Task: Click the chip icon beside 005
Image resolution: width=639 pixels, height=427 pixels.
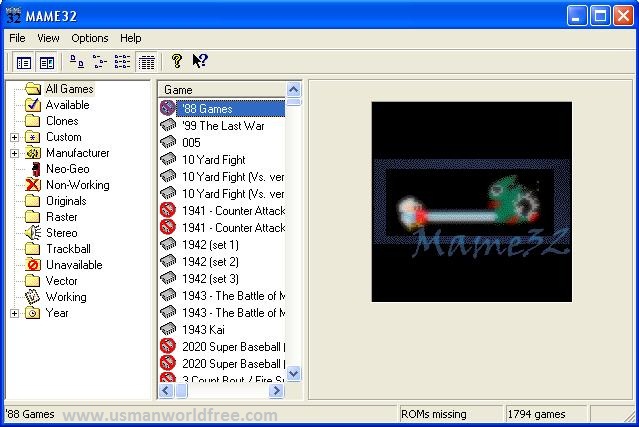Action: pos(168,142)
